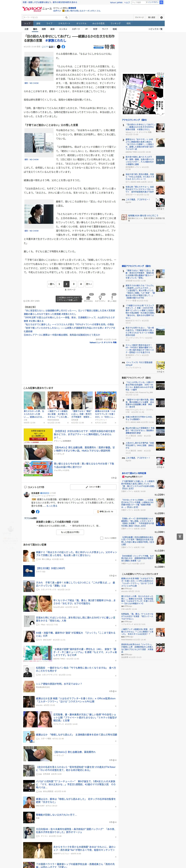The height and width of the screenshot is (868, 186).
Task: Open the 有料 tab
Action: (128, 24)
